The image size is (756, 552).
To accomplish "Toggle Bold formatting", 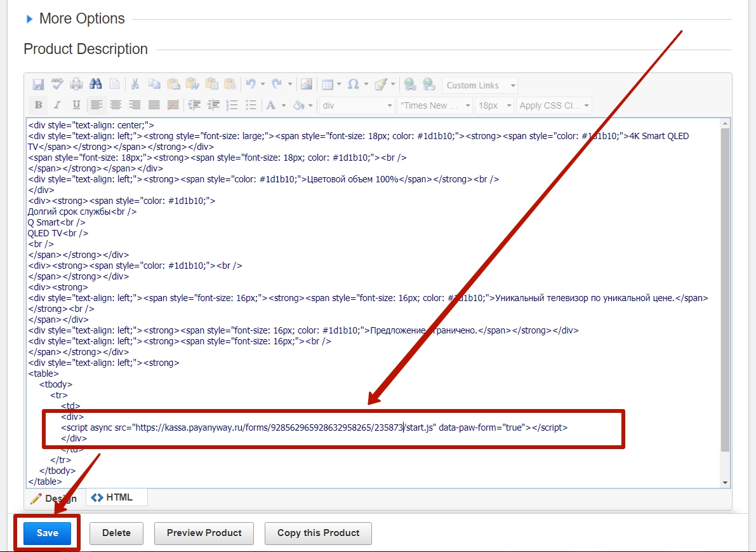I will click(x=38, y=105).
